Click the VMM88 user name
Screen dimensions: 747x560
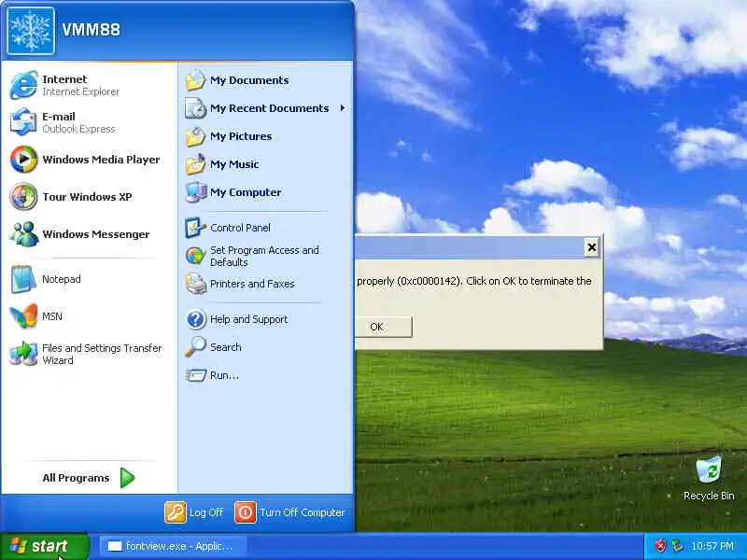91,30
